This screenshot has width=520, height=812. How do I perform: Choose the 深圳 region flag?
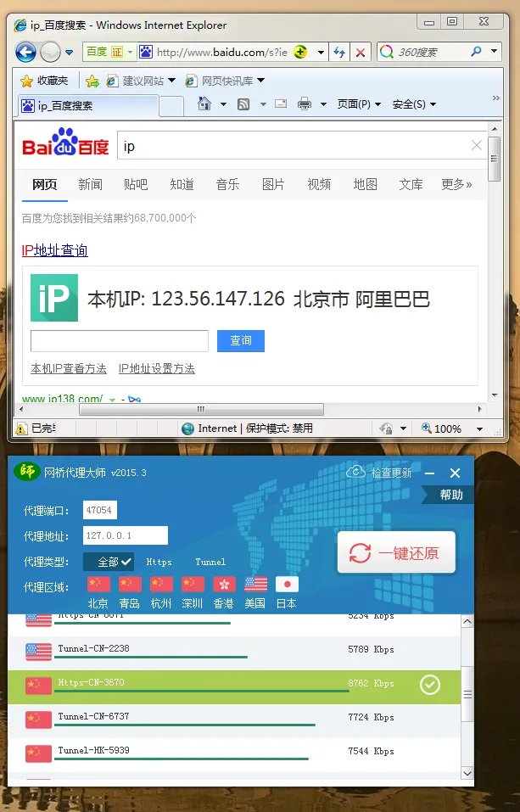click(x=193, y=584)
